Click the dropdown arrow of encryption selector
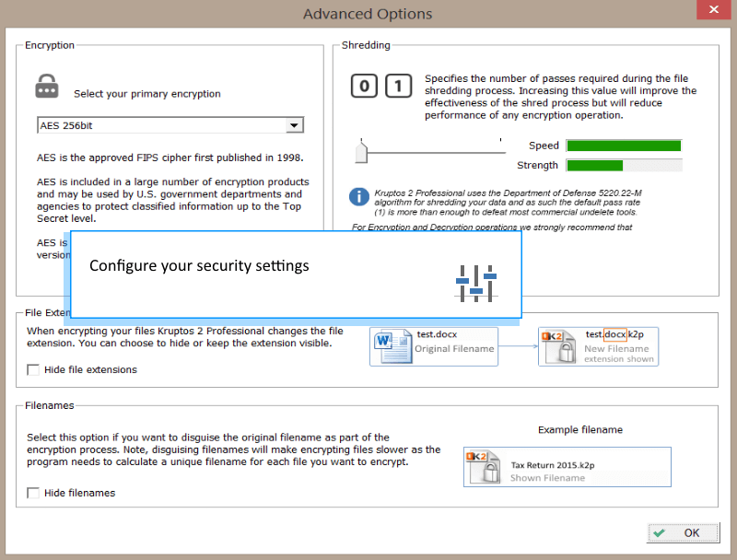Screen dimensions: 737x560 point(294,125)
